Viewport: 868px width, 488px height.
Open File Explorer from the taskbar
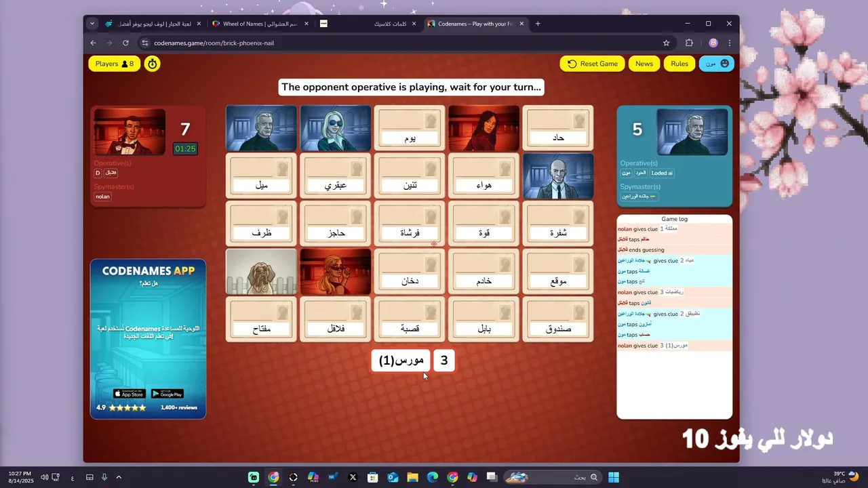[412, 477]
